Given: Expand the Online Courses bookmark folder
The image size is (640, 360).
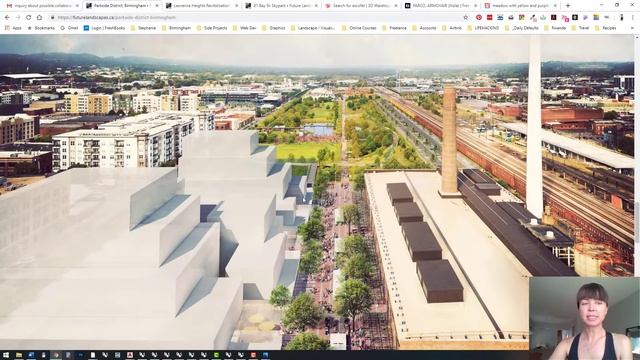Looking at the screenshot, I should pos(359,28).
